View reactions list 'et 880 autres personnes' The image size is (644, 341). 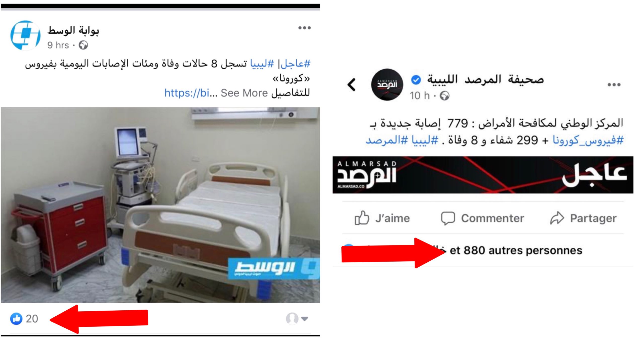pyautogui.click(x=516, y=250)
